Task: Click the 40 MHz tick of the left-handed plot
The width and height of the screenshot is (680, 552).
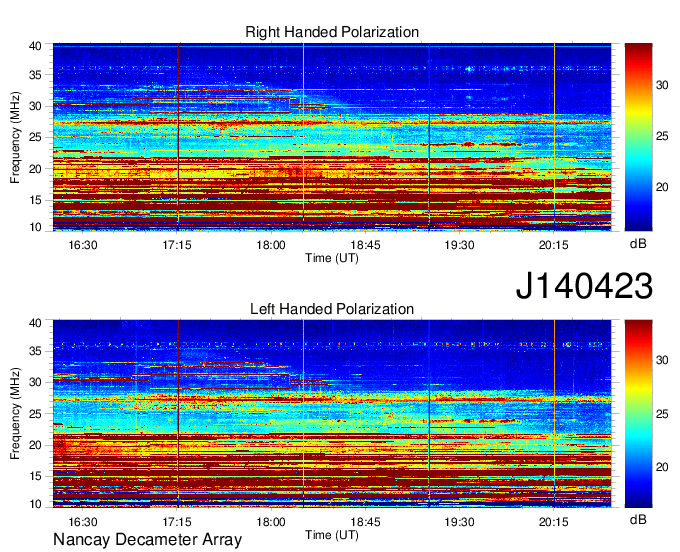Action: (x=35, y=323)
